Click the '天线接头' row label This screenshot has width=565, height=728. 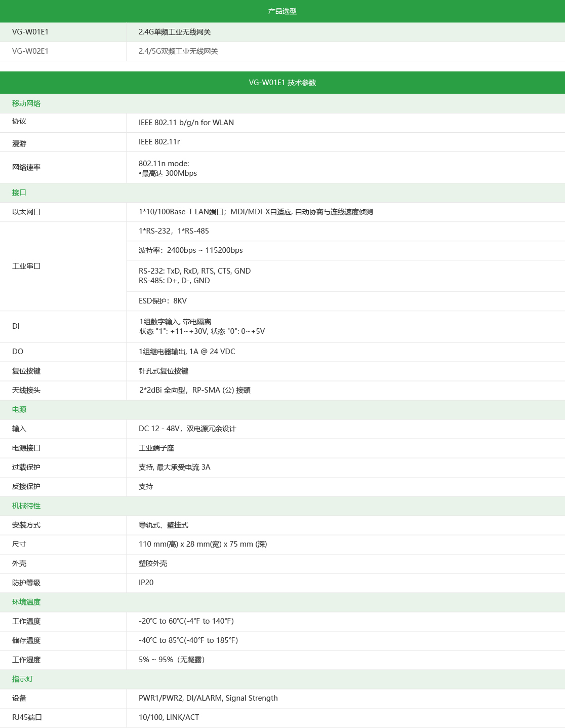(26, 390)
